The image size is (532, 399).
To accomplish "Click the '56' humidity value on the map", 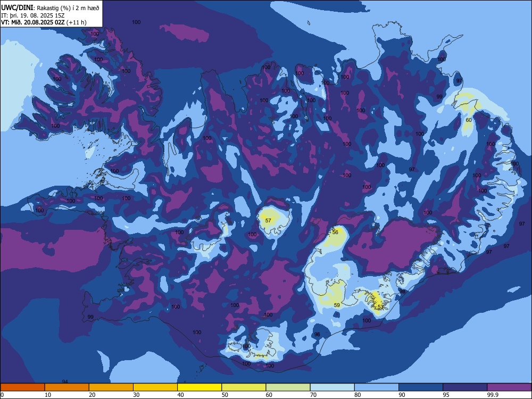I will [335, 232].
